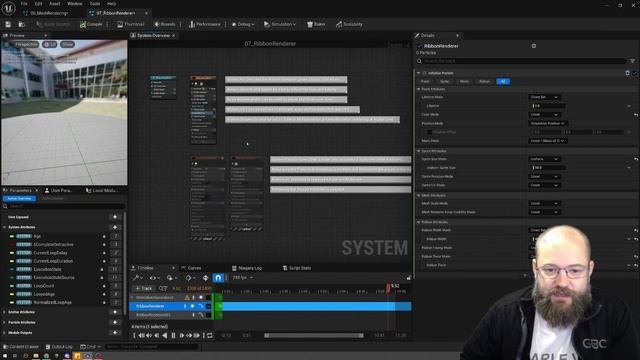Delete the Initialize Particle module via trash
This screenshot has height=360, width=640.
click(627, 73)
